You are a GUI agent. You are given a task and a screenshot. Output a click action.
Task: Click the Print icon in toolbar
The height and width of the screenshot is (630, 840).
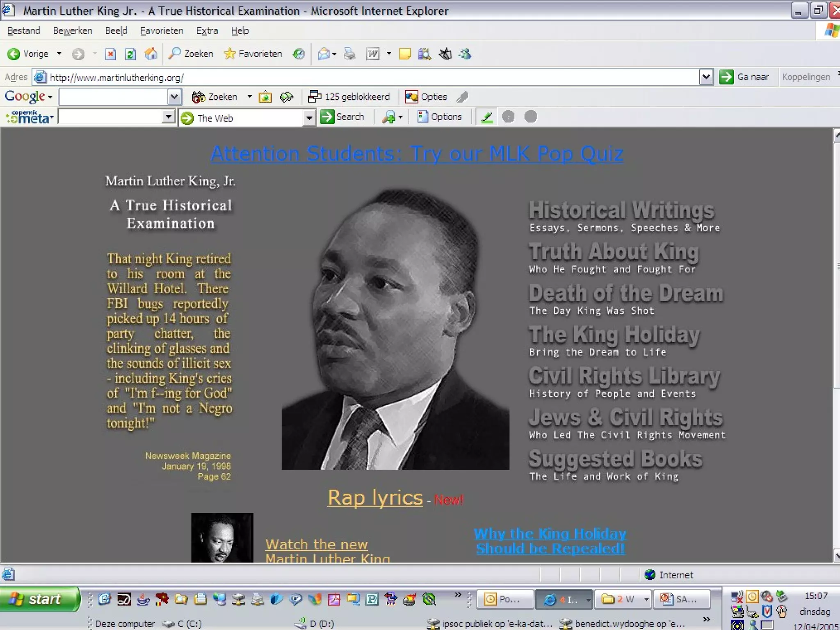pos(349,54)
